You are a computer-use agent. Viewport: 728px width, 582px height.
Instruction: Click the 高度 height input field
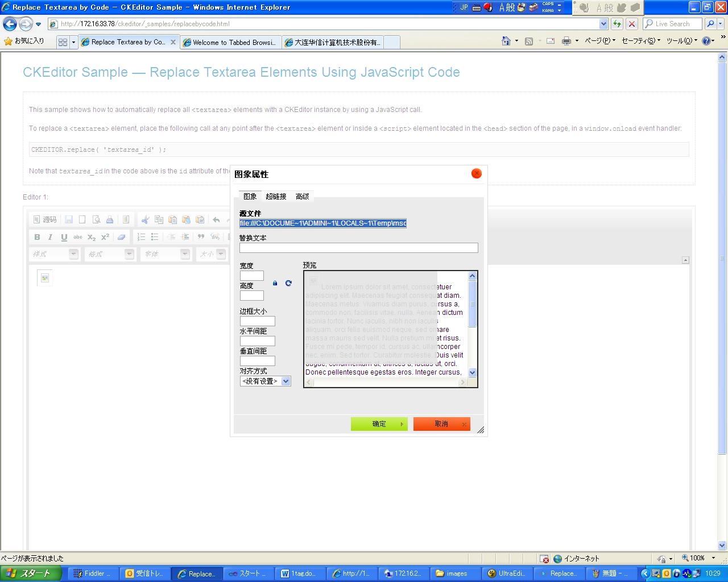tap(252, 296)
